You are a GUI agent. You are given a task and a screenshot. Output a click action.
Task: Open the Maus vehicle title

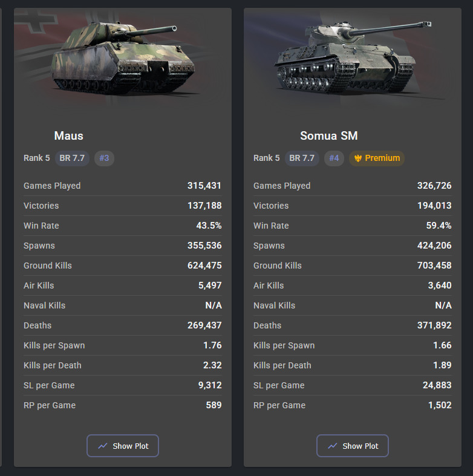(x=68, y=135)
